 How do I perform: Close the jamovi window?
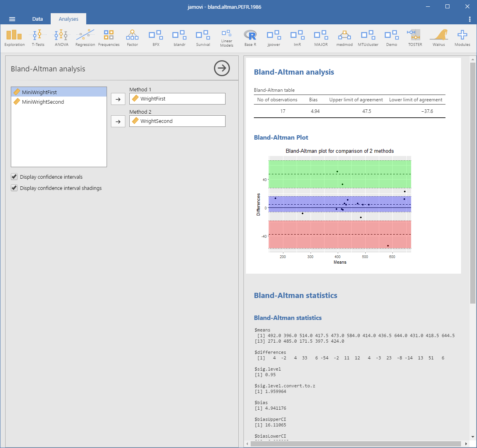pos(467,7)
